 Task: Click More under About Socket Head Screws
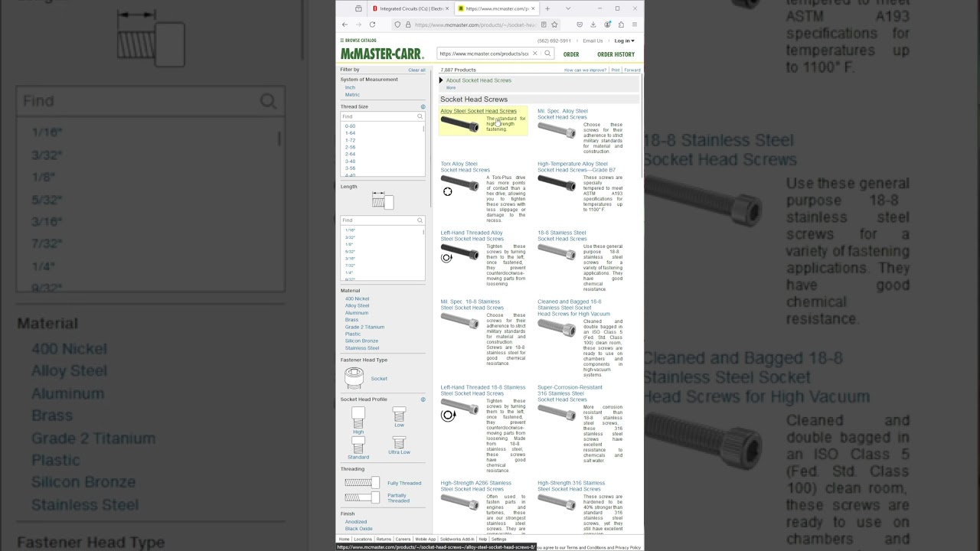click(451, 87)
